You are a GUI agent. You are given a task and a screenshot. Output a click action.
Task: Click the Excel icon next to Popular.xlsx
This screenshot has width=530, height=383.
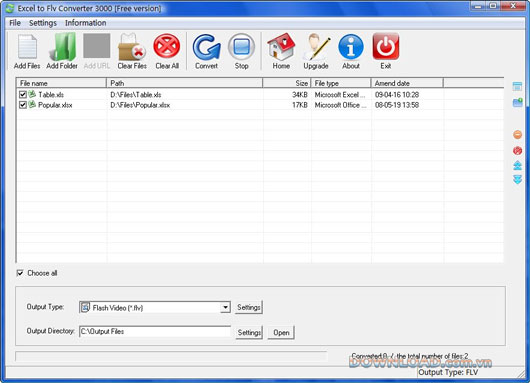click(32, 104)
